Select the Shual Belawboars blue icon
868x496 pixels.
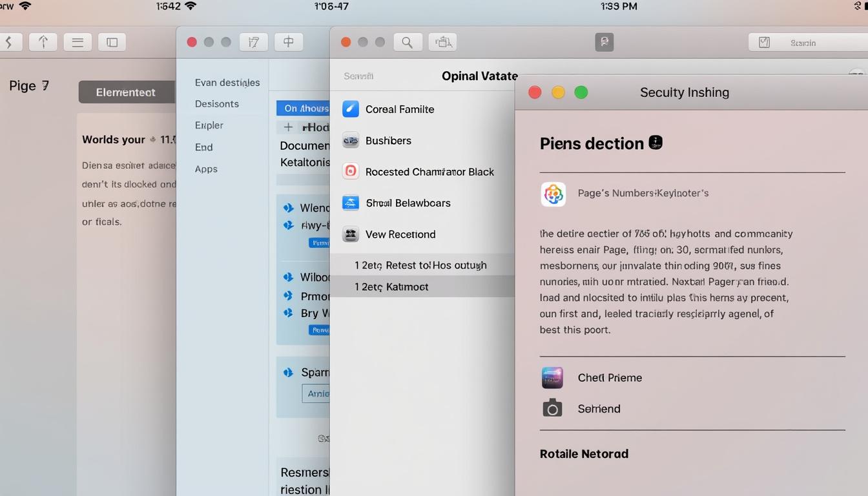[x=351, y=203]
